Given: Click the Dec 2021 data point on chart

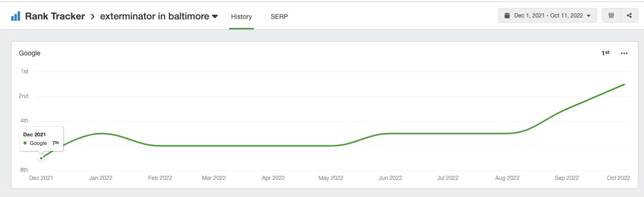Looking at the screenshot, I should (x=41, y=158).
